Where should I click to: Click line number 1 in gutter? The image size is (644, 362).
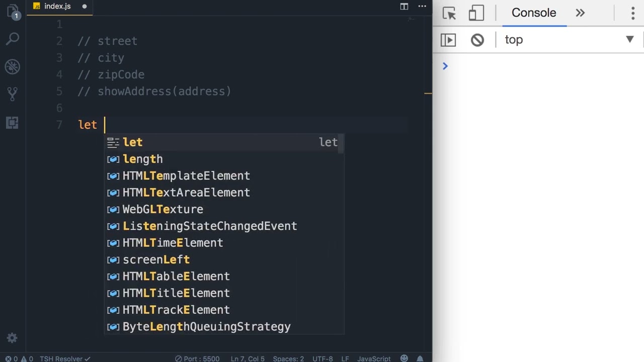coord(59,24)
